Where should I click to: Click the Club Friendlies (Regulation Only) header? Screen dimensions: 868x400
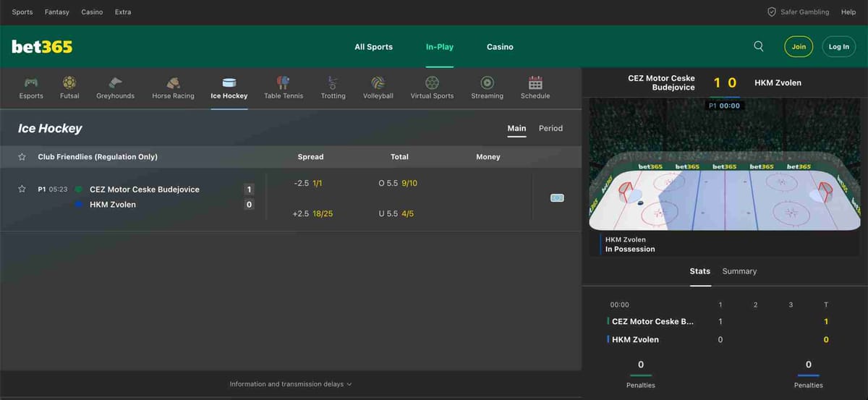[98, 157]
